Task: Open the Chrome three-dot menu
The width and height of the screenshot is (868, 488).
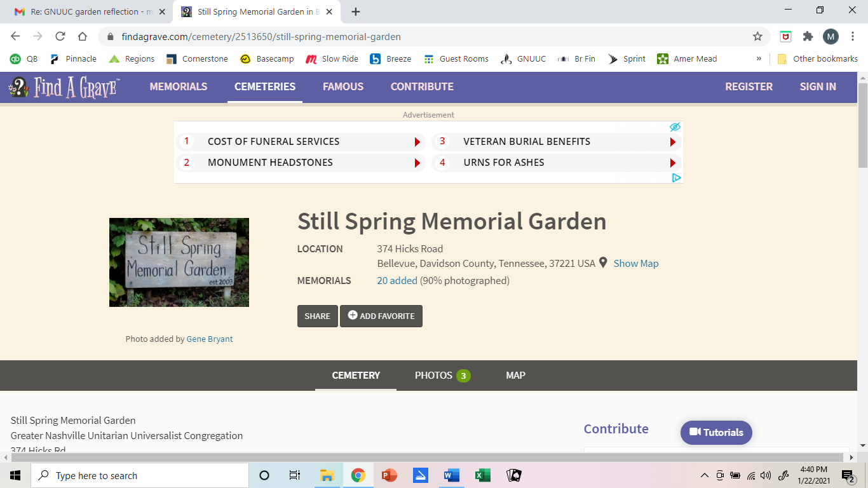Action: 853,36
